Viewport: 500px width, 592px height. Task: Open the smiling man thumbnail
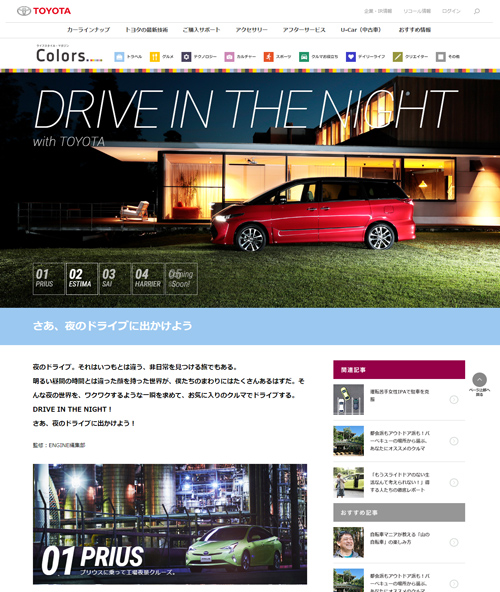coord(349,543)
